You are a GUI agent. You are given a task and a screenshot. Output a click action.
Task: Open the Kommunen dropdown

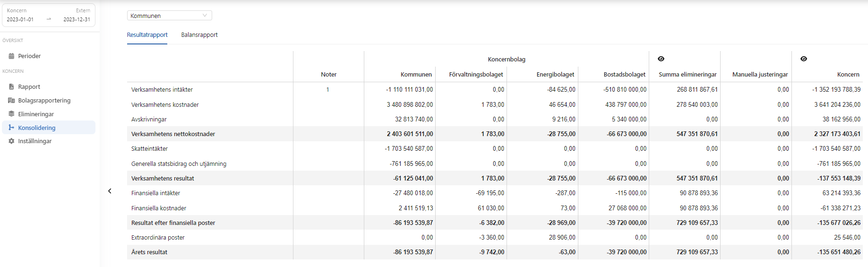[169, 16]
